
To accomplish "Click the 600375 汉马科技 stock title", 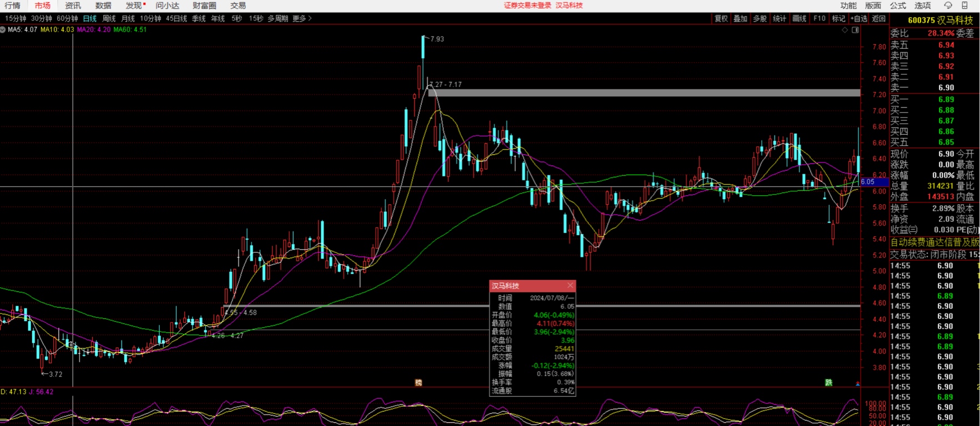I will [x=940, y=20].
